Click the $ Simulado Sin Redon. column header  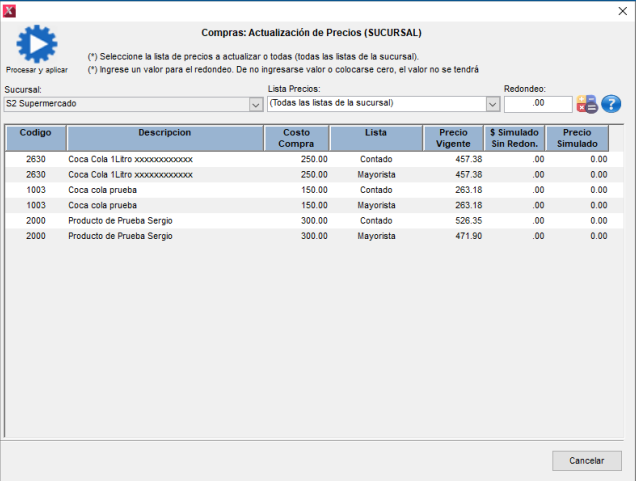pos(514,138)
